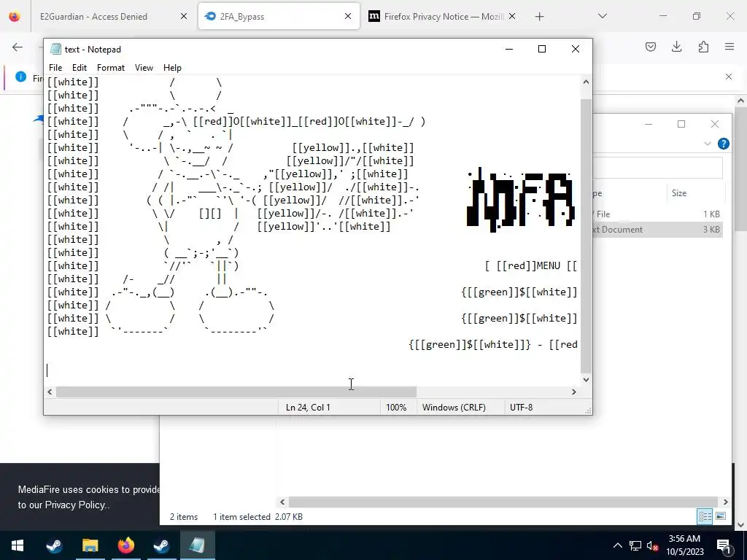The height and width of the screenshot is (560, 747).
Task: Open the Notepad Help menu
Action: tap(172, 68)
